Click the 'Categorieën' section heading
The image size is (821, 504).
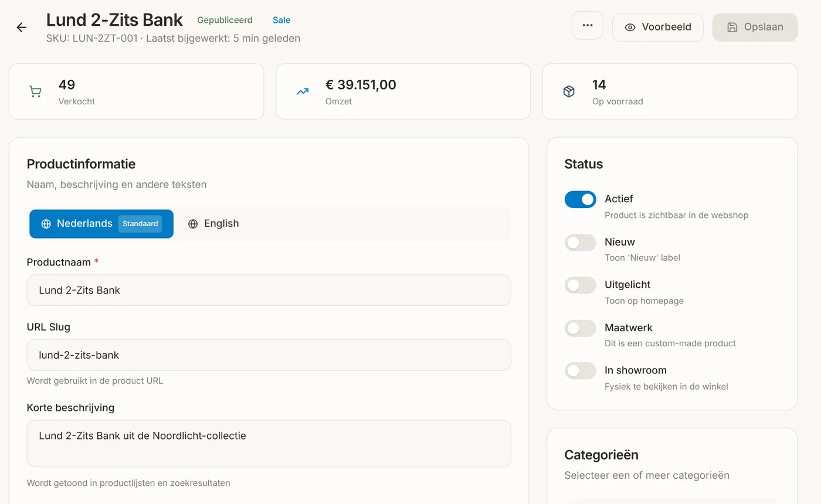point(601,455)
